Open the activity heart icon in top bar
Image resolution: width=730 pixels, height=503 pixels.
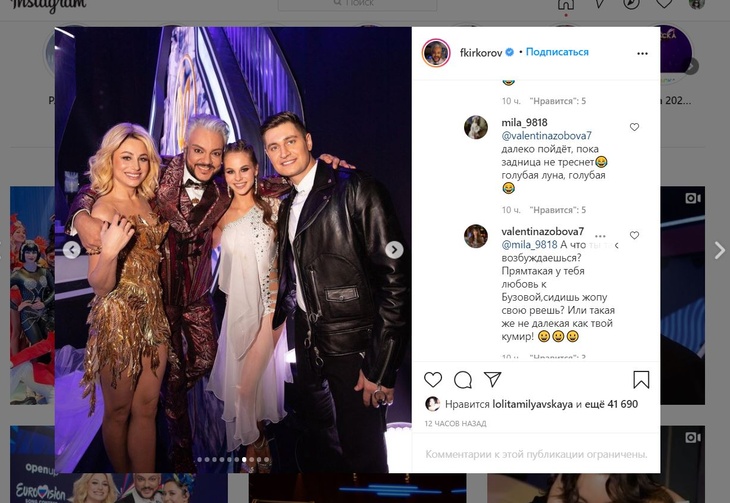[x=664, y=5]
